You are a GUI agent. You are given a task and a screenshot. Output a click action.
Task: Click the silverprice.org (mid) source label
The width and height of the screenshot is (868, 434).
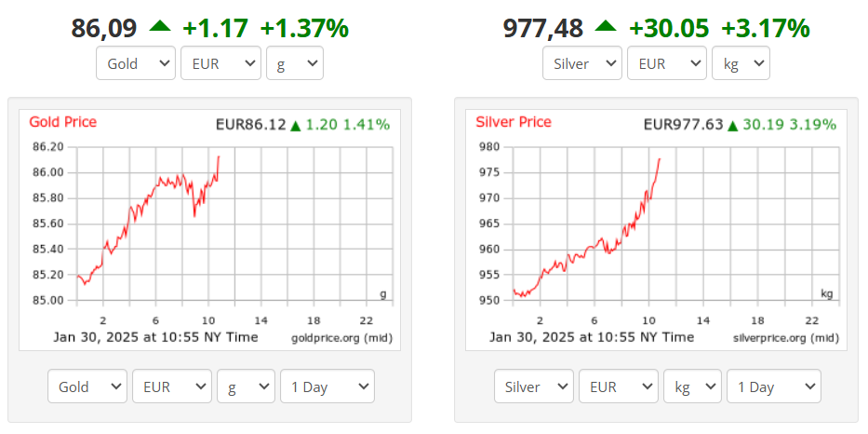783,337
